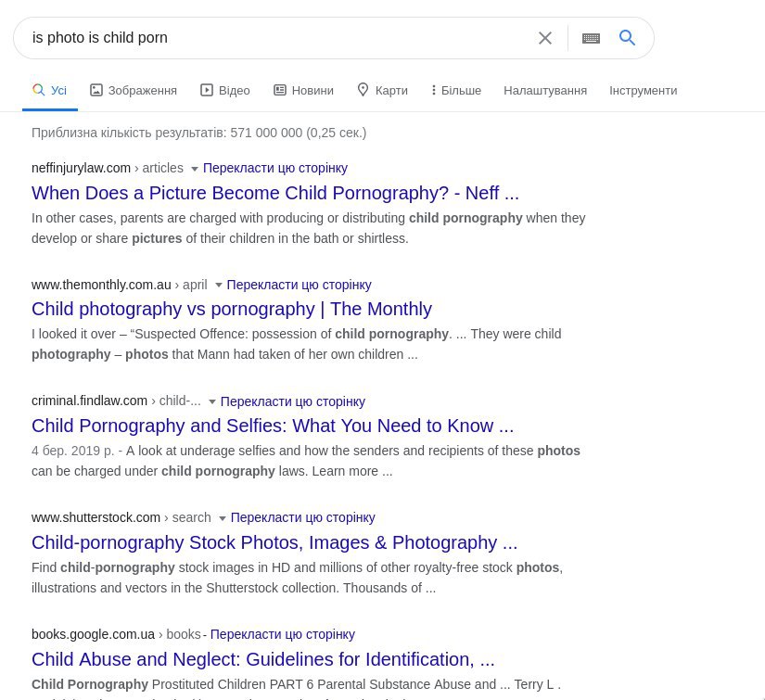Open The Monthly article result
This screenshot has height=700, width=765.
[232, 309]
